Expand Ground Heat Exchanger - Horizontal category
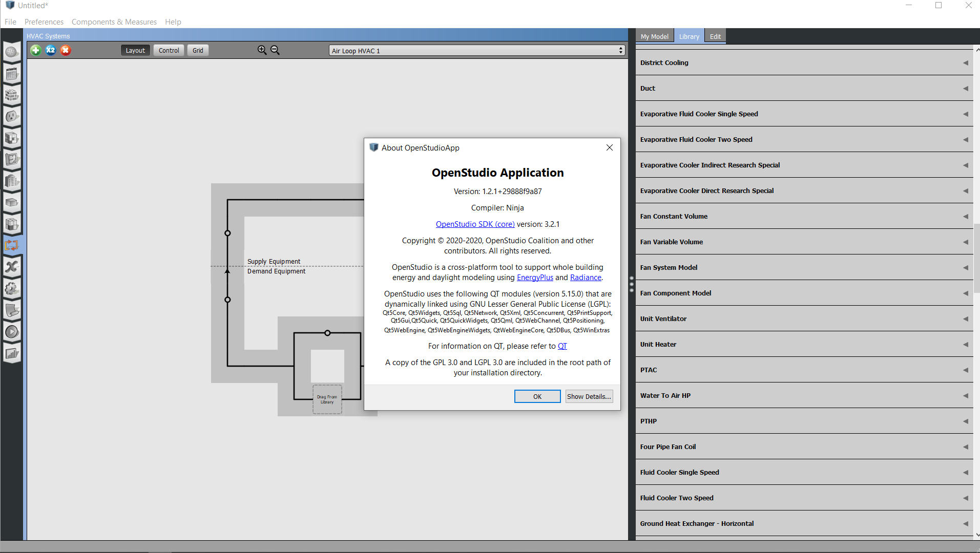The image size is (980, 553). (x=804, y=523)
